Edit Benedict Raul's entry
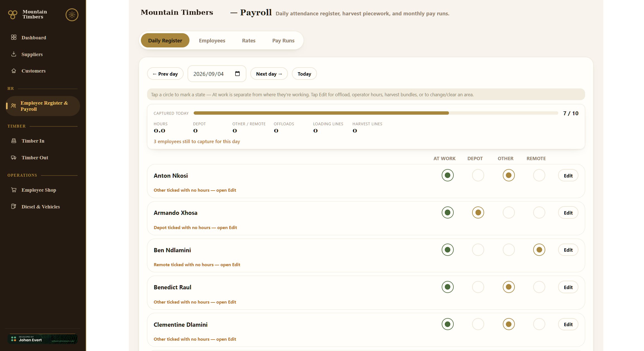 coord(568,287)
